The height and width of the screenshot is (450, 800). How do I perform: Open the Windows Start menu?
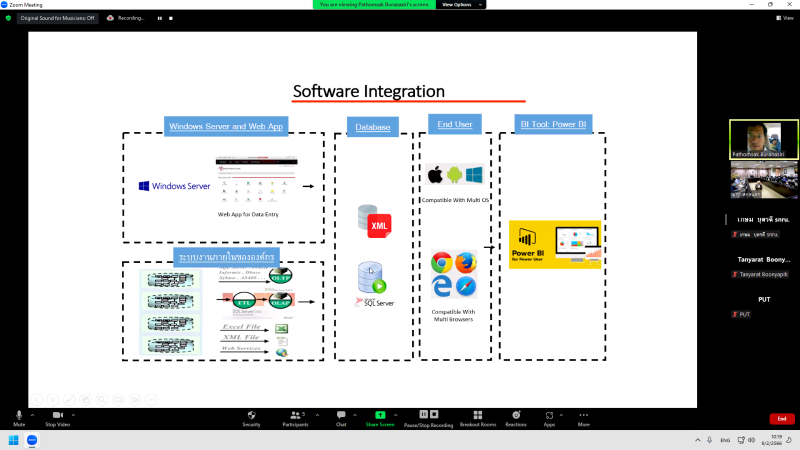click(x=14, y=440)
